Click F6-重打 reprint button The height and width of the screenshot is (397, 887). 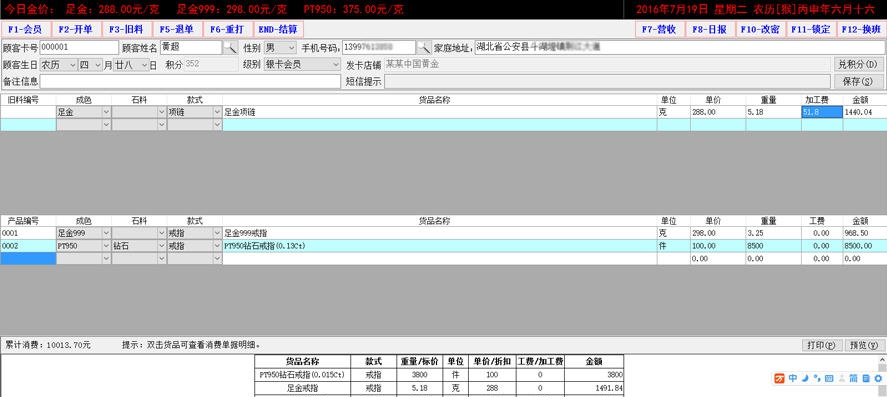[227, 29]
